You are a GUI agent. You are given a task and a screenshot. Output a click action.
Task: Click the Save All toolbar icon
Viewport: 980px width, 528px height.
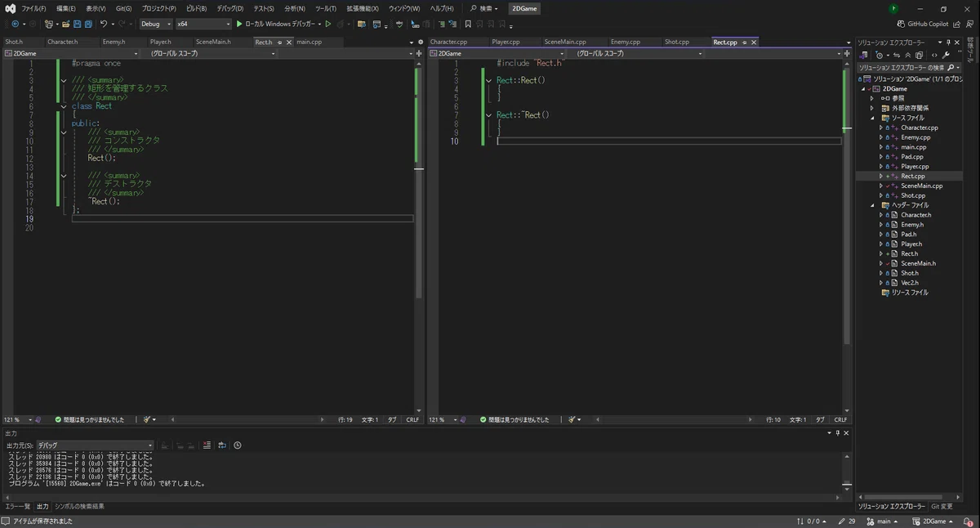87,24
